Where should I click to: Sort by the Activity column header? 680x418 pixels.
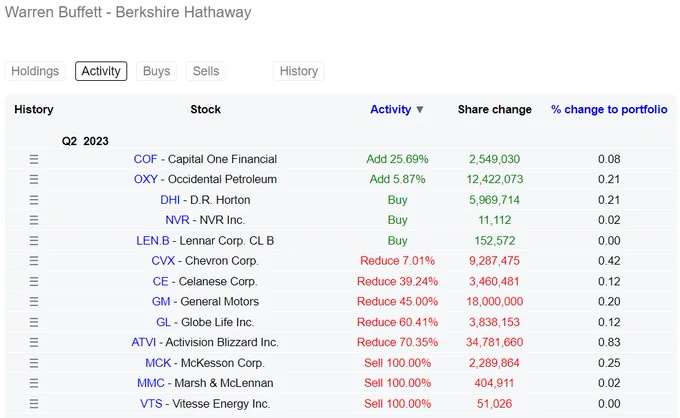pos(391,109)
